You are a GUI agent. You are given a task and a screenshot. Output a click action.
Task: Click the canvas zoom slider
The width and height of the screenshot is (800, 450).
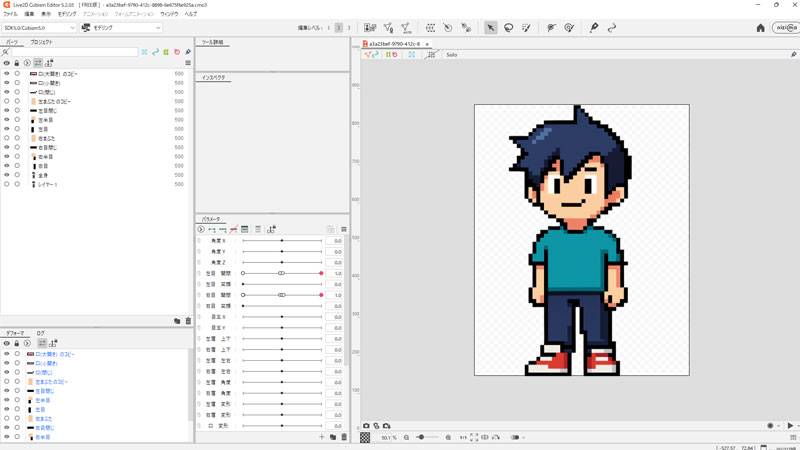click(427, 437)
